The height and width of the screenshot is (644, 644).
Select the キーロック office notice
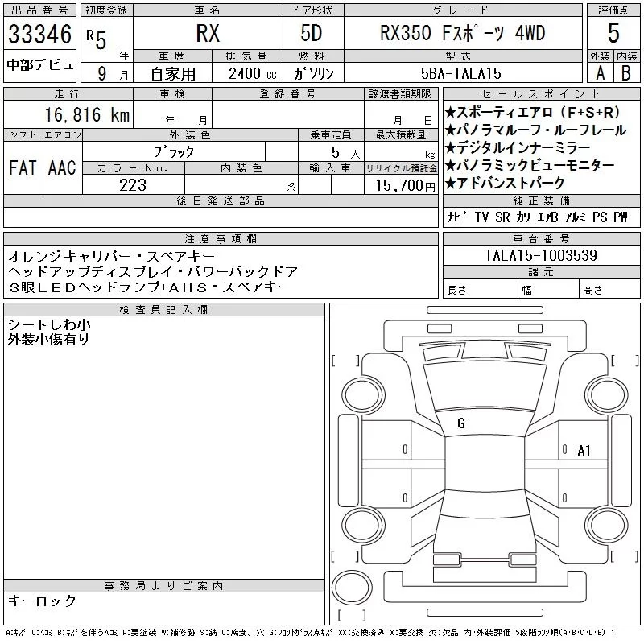tap(43, 601)
